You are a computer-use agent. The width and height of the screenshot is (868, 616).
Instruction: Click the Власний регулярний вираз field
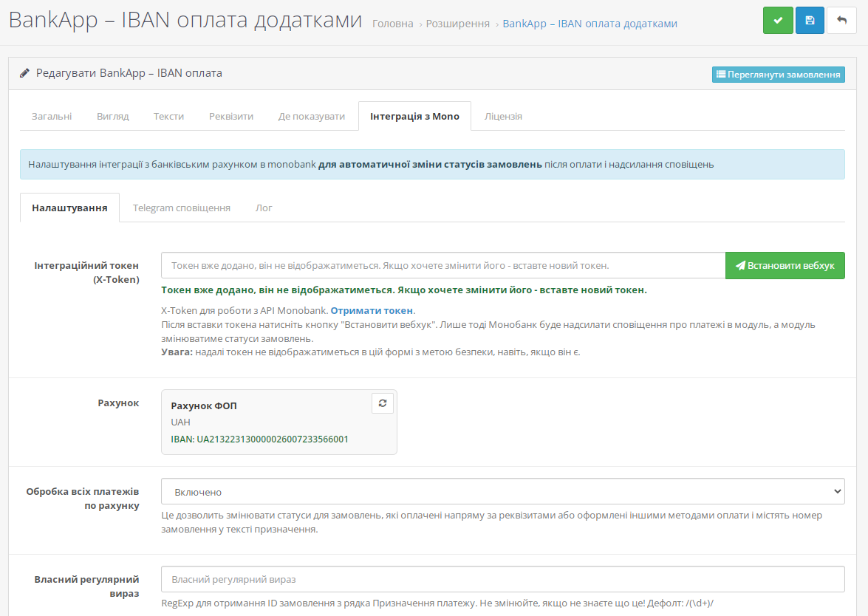coord(502,580)
